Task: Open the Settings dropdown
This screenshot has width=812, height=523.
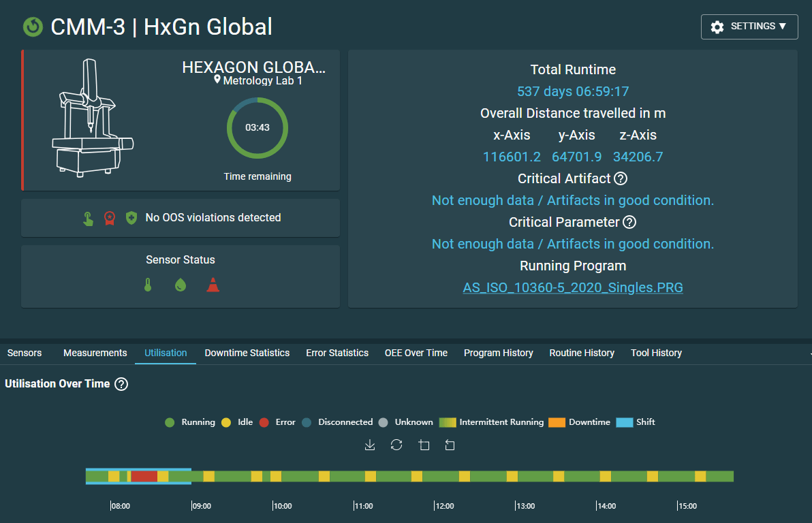Action: pos(749,27)
